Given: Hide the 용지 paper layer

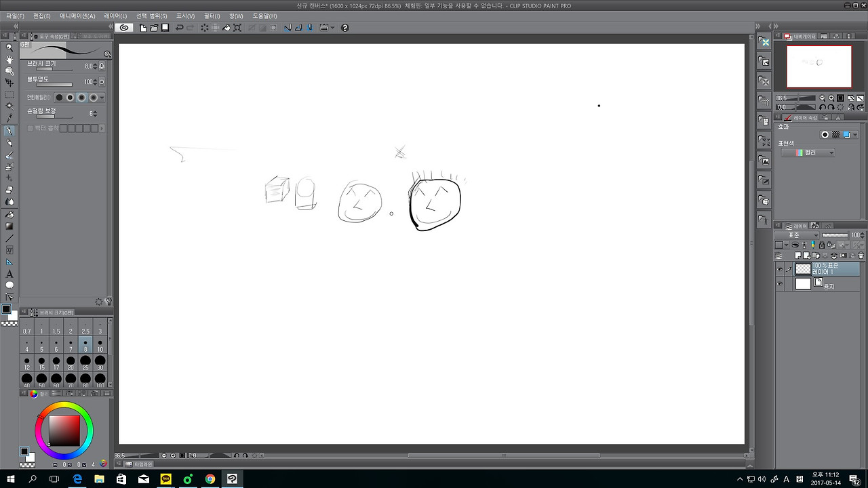Looking at the screenshot, I should point(780,284).
